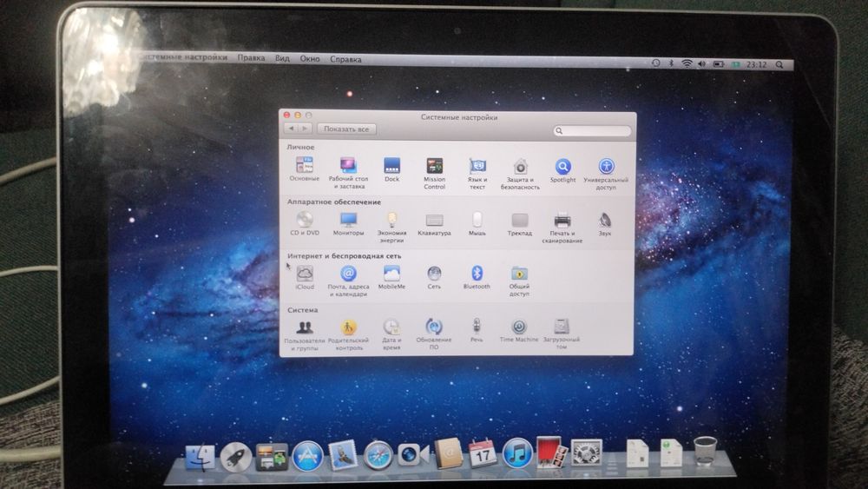This screenshot has width=868, height=489.
Task: Launch iTunes from the Dock
Action: [x=517, y=454]
